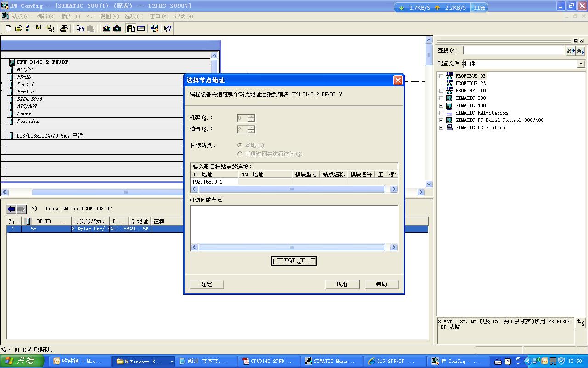Image resolution: width=588 pixels, height=368 pixels.
Task: Click the Open folder toolbar icon
Action: [18, 29]
